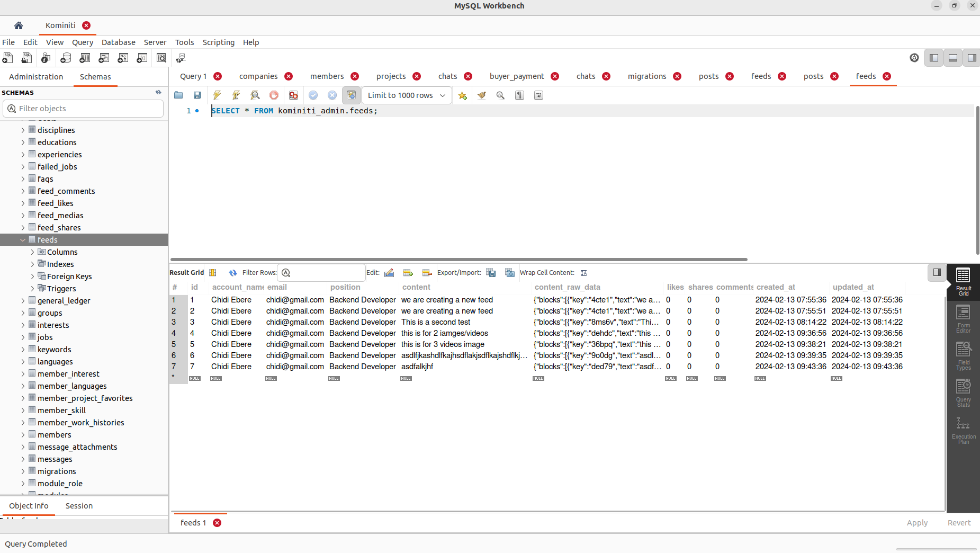This screenshot has width=980, height=553.
Task: Click the home screen icon
Action: point(19,25)
